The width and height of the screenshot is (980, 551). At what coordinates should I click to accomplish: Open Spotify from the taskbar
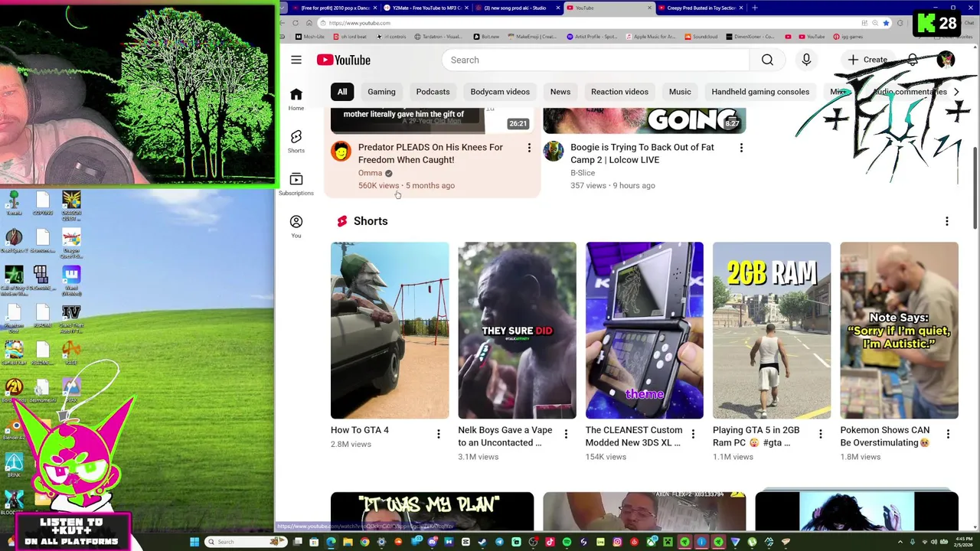click(x=567, y=542)
